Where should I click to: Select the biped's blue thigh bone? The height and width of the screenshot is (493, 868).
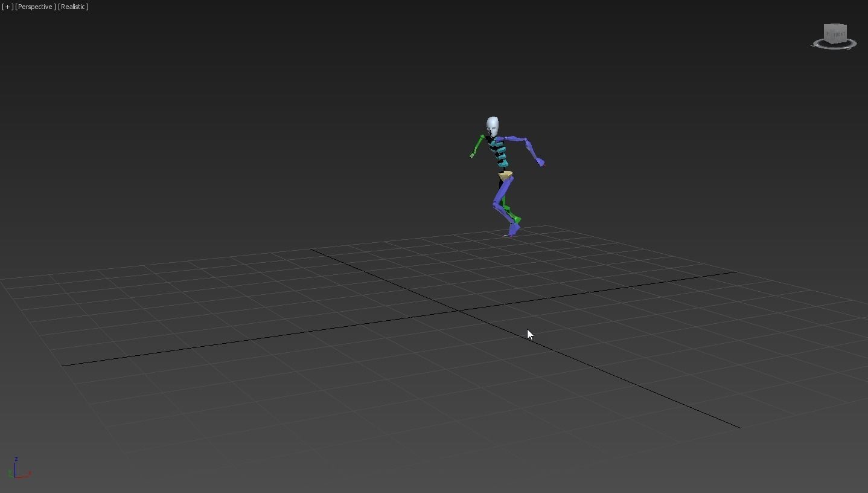[x=502, y=192]
